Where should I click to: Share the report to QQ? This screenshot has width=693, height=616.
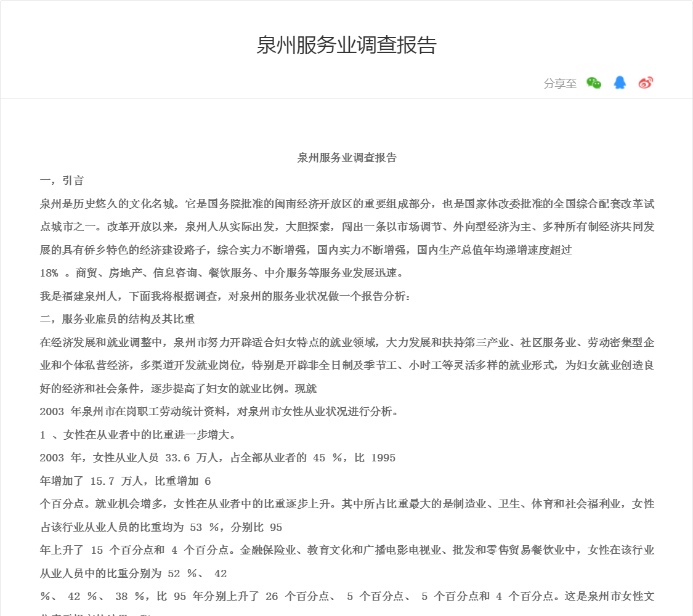pos(620,83)
